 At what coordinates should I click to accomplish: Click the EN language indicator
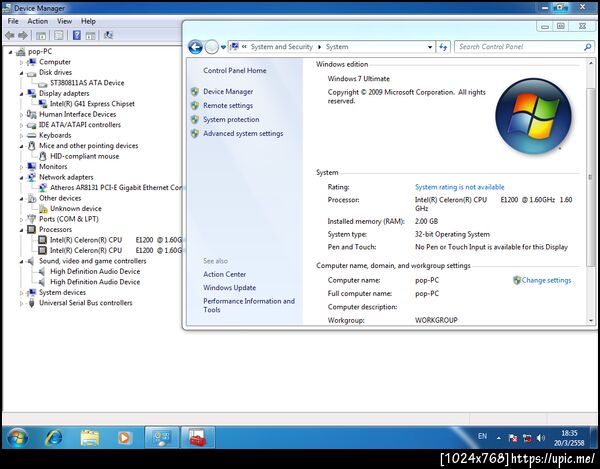(483, 436)
